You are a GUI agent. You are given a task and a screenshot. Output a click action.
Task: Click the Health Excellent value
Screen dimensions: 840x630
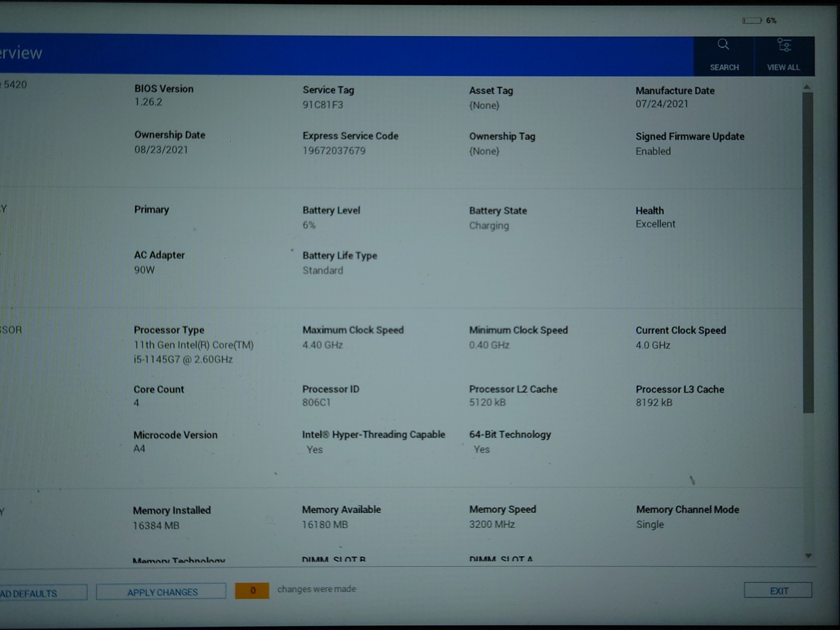655,224
